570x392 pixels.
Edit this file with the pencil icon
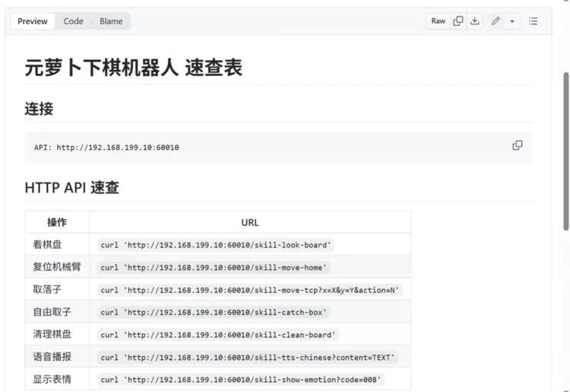point(496,21)
